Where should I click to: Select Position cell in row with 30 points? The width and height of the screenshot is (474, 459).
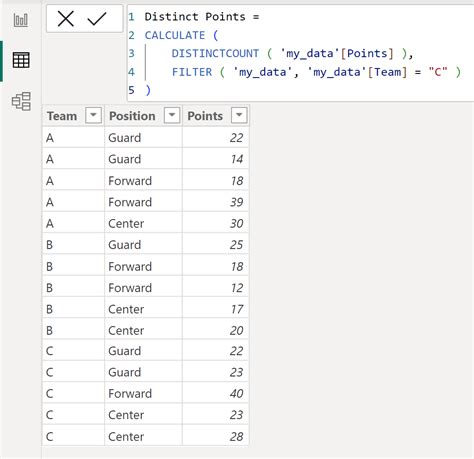coord(143,223)
